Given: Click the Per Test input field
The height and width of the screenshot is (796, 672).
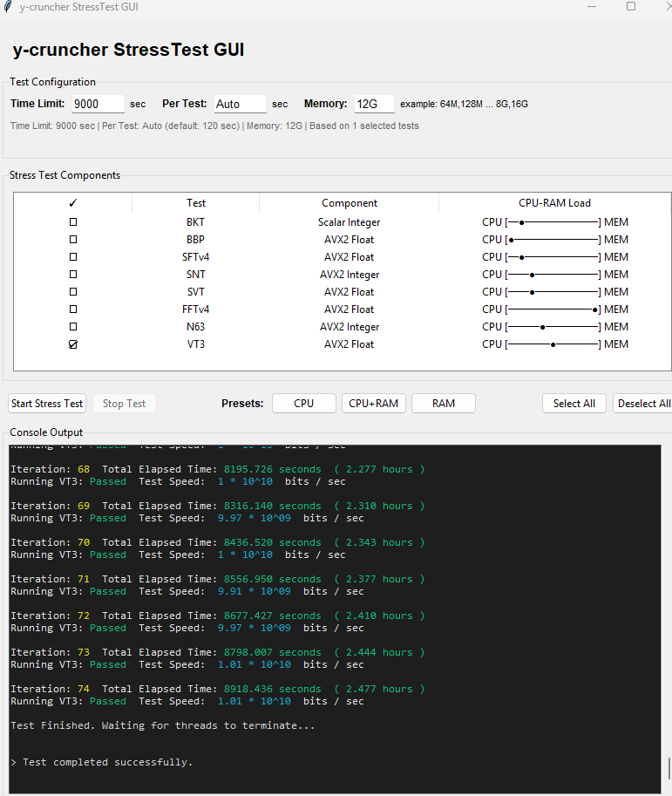Looking at the screenshot, I should pyautogui.click(x=240, y=104).
